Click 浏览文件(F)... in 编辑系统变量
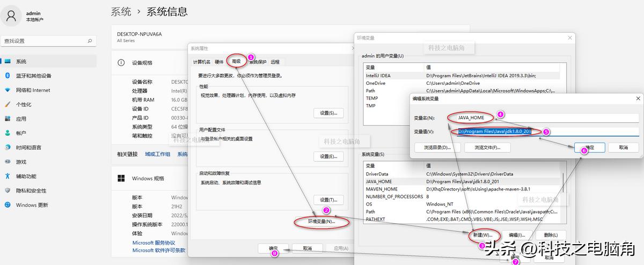The image size is (644, 265). [x=487, y=148]
